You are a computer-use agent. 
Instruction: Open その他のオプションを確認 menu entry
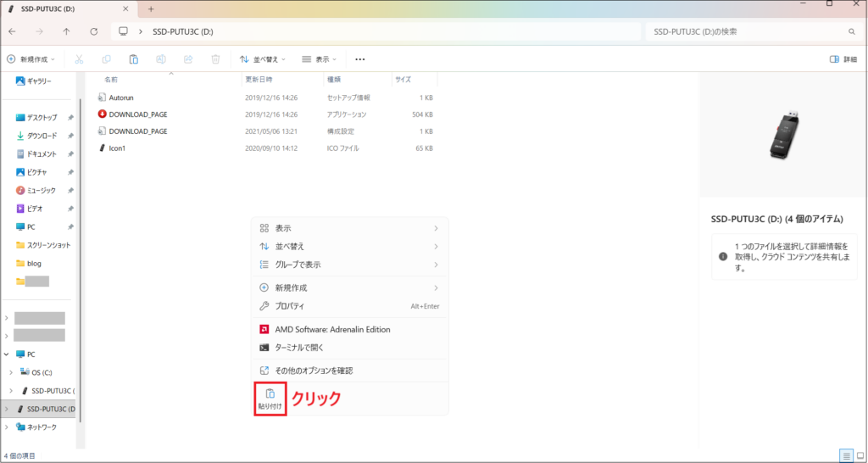pyautogui.click(x=314, y=371)
